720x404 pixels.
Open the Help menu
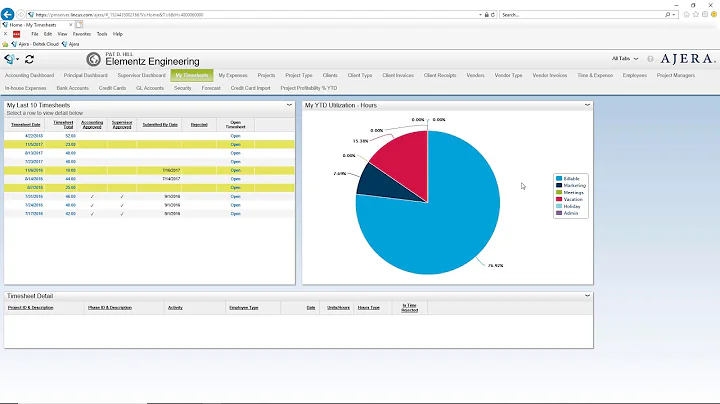point(118,34)
